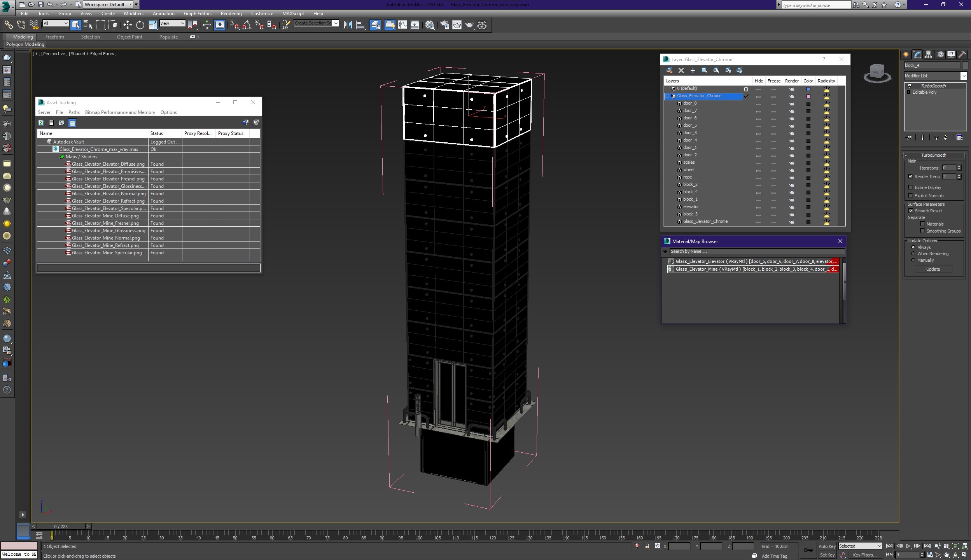Go to End frame button
The height and width of the screenshot is (560, 971).
click(x=927, y=546)
